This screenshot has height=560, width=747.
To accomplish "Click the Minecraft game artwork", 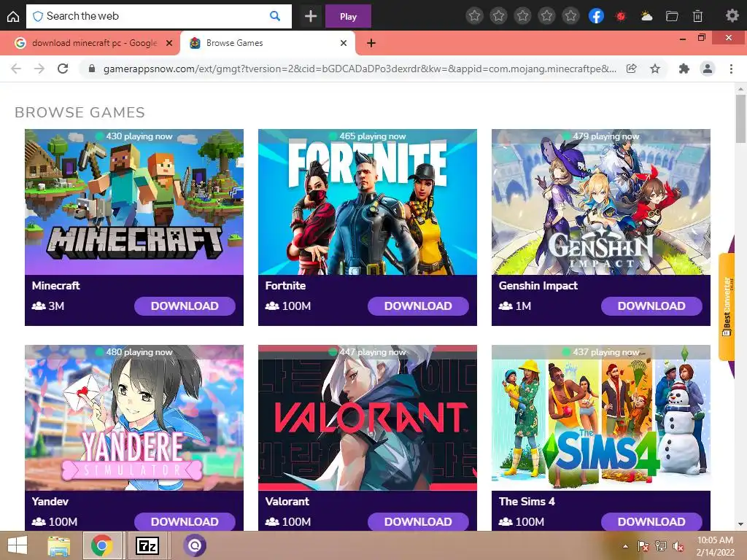I will click(134, 202).
